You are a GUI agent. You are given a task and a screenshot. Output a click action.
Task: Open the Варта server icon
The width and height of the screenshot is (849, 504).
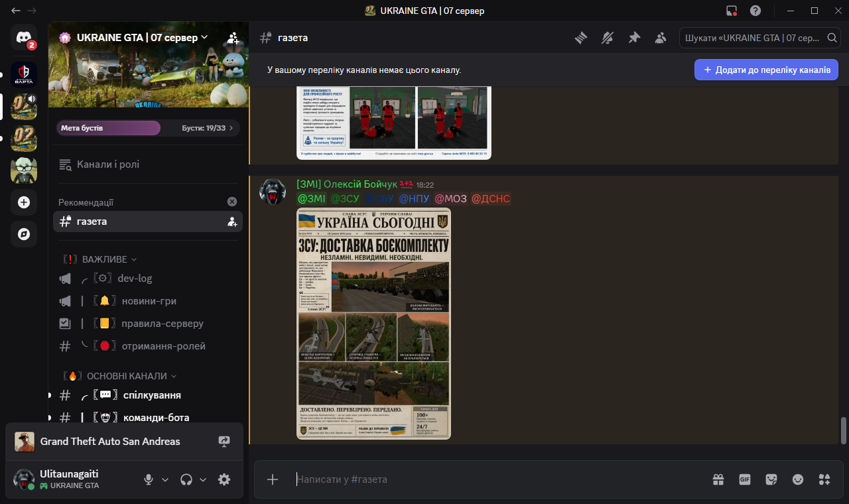(24, 75)
